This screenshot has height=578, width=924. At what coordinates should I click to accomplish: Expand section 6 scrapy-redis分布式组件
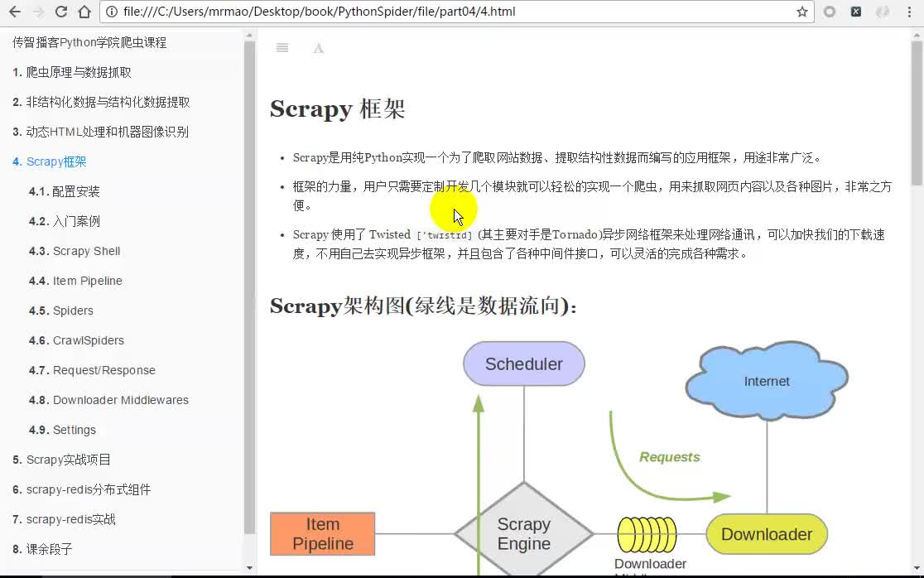click(79, 489)
